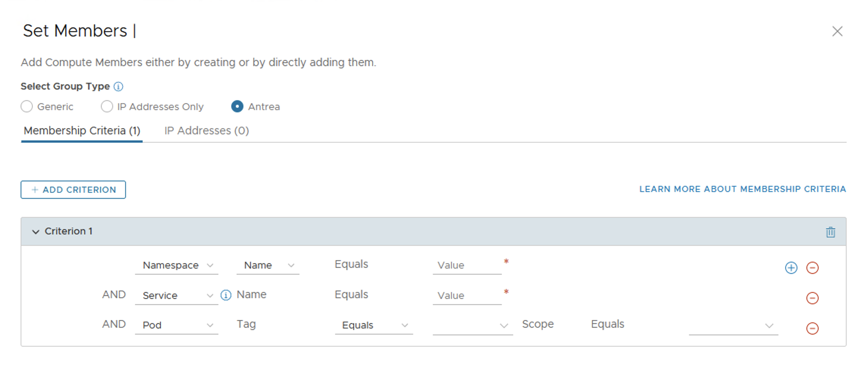Screen dimensions: 868x368
Task: Select the Generic group type
Action: click(27, 107)
